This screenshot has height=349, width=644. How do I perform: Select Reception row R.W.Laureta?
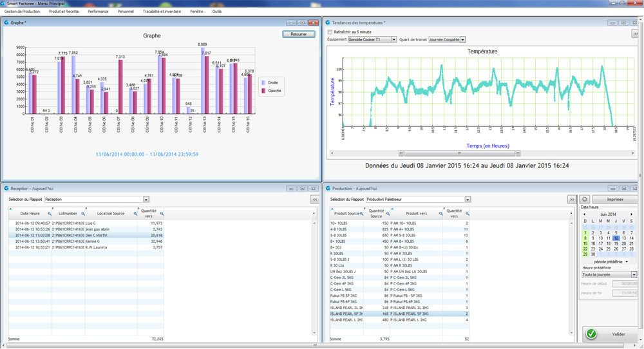[x=86, y=248]
